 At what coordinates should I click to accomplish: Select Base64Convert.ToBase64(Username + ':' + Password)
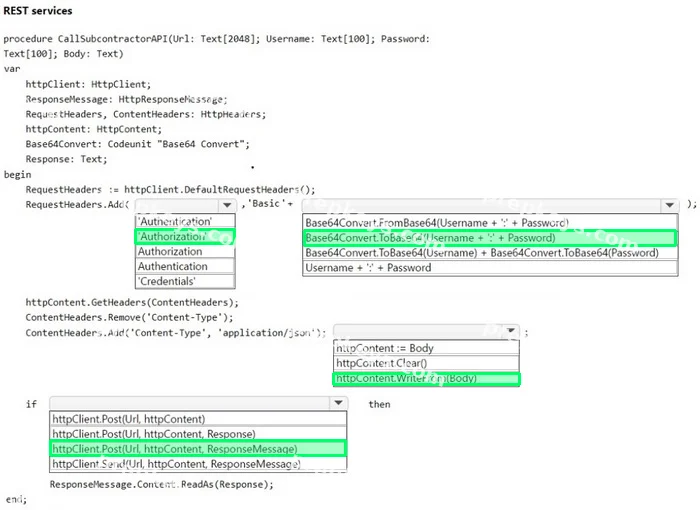pos(490,238)
